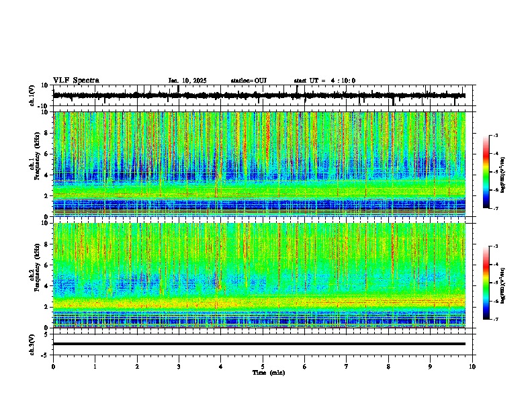
Task: Click time axis tick label "3"
Action: (x=179, y=367)
